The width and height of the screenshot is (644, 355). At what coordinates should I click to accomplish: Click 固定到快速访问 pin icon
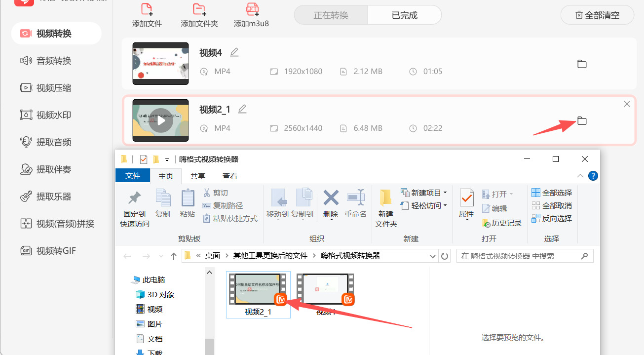tap(134, 197)
